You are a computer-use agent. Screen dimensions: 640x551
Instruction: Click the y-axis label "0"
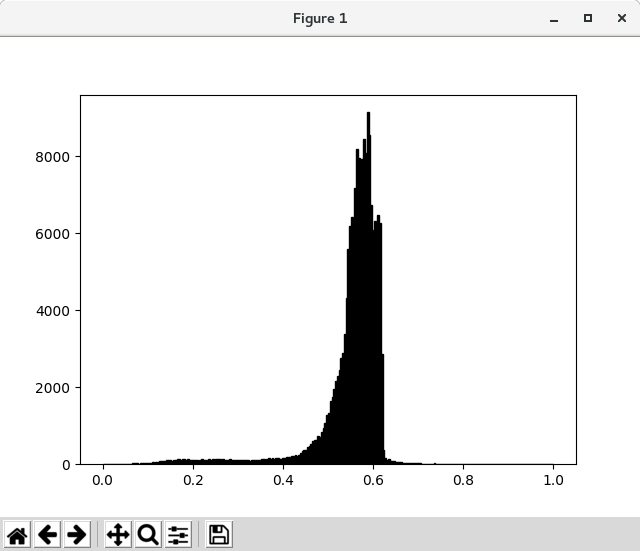coord(66,465)
